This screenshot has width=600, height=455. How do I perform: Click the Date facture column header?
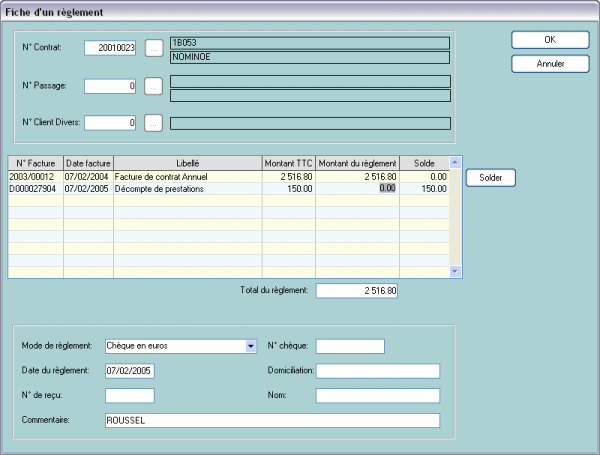click(88, 163)
